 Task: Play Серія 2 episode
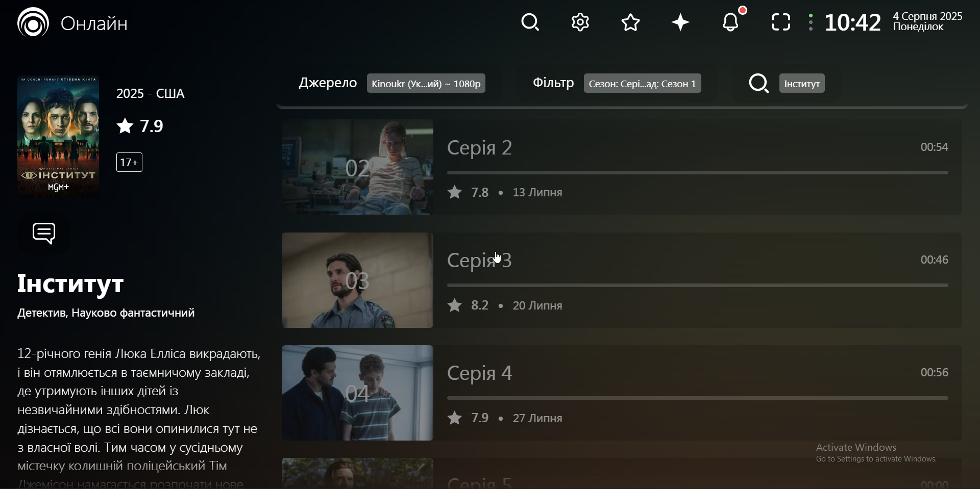[x=621, y=167]
